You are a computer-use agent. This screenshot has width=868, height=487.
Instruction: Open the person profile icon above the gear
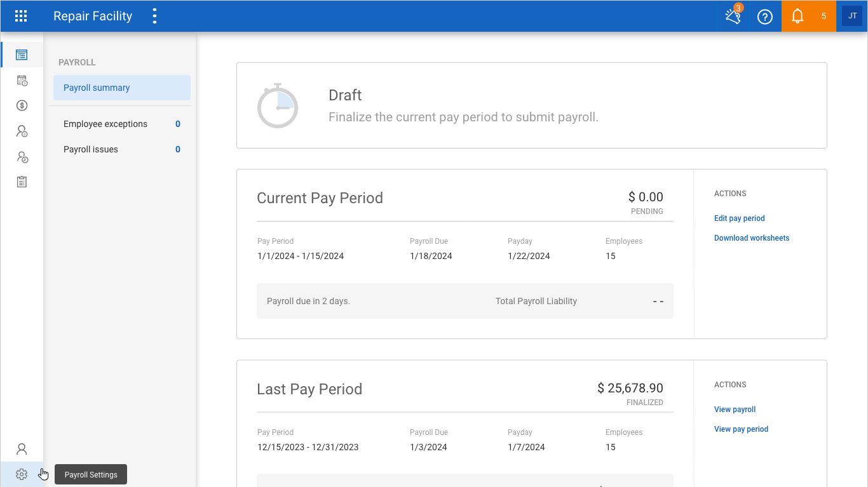22,449
